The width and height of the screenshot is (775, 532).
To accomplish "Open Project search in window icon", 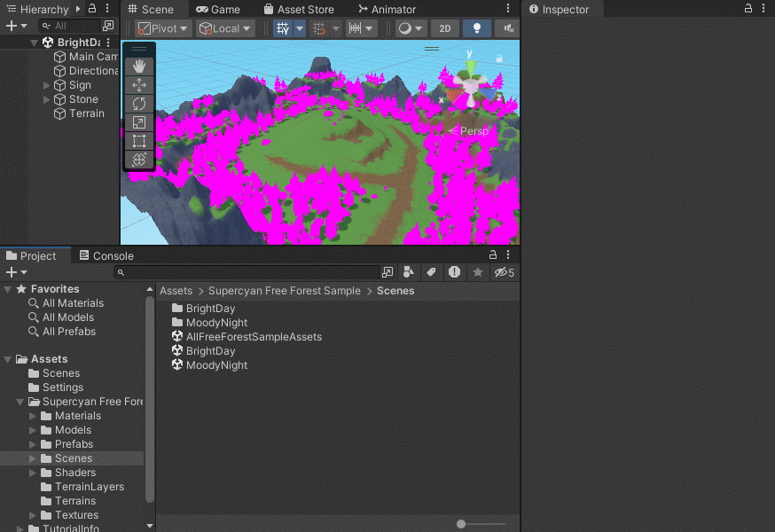I will pyautogui.click(x=387, y=272).
